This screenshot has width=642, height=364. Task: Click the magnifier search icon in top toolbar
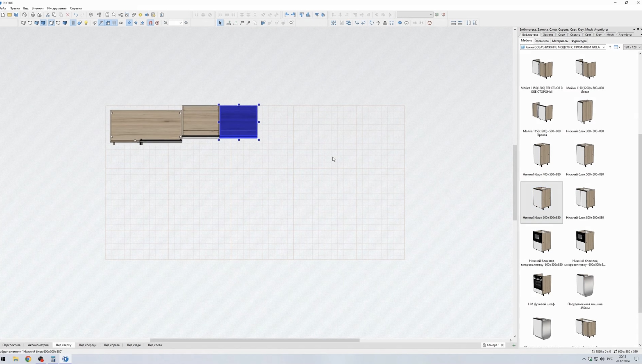coord(114,15)
